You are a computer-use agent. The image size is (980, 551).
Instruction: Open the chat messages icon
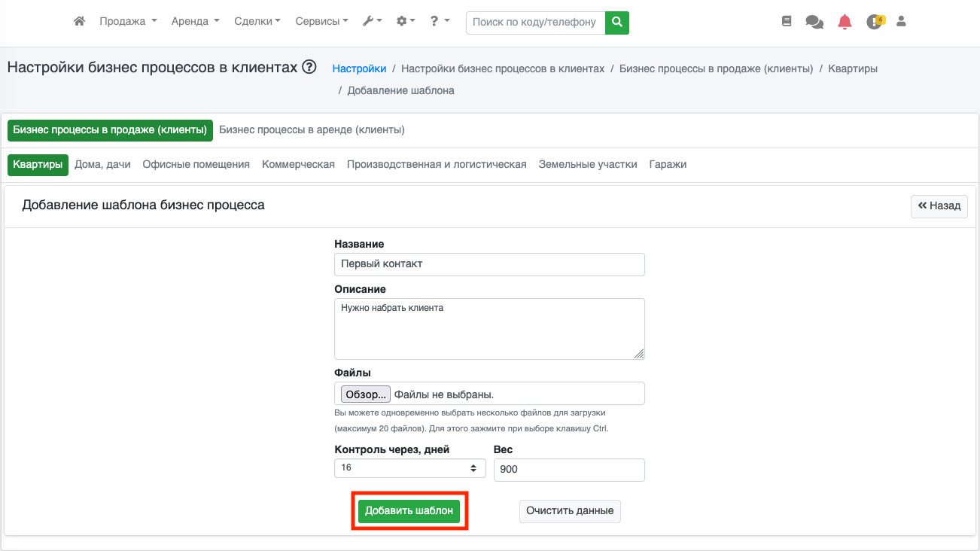[814, 22]
